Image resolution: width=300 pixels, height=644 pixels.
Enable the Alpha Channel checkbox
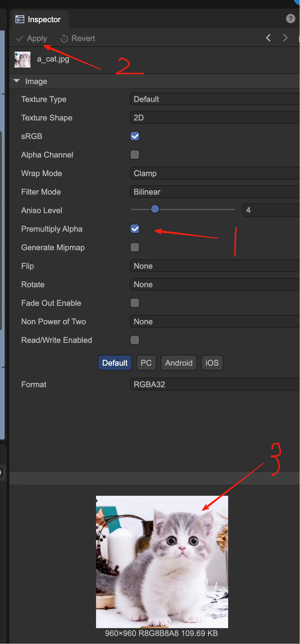(x=135, y=155)
